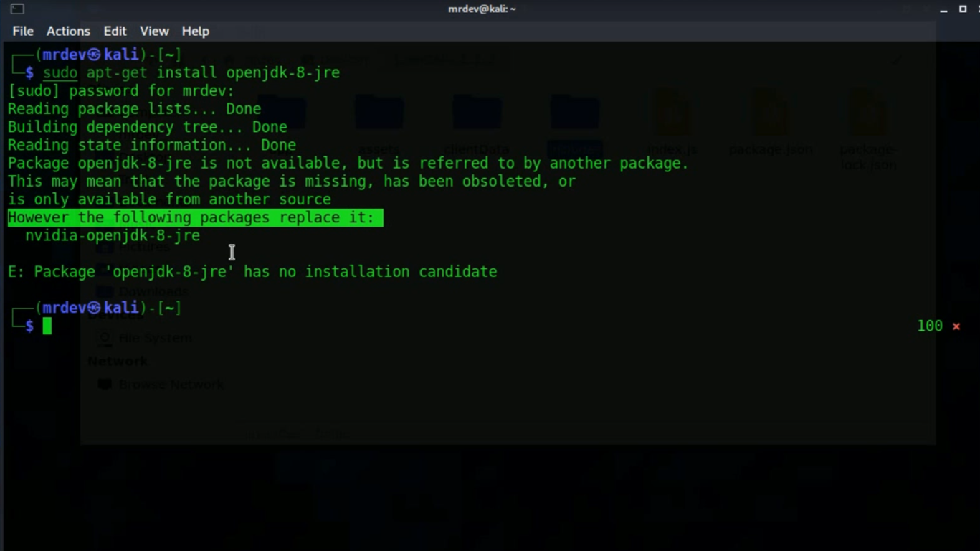Open the Edit menu
This screenshot has width=980, height=551.
(115, 31)
